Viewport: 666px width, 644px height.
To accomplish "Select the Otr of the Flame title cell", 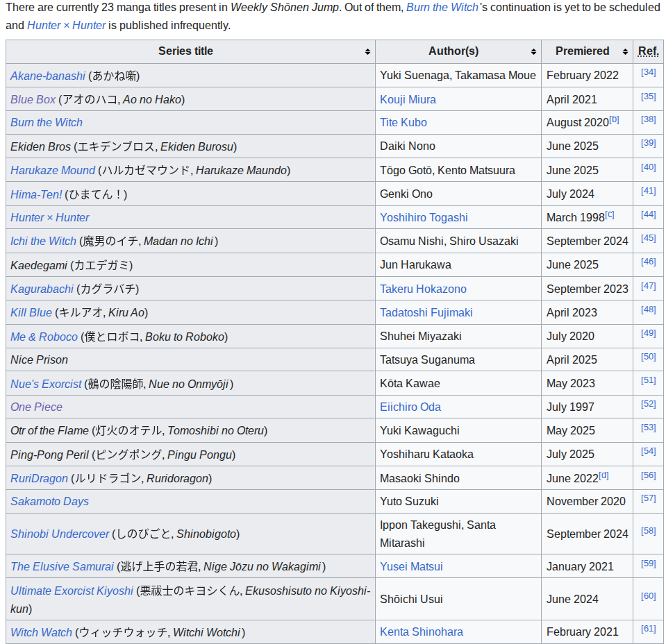I will click(x=190, y=431).
